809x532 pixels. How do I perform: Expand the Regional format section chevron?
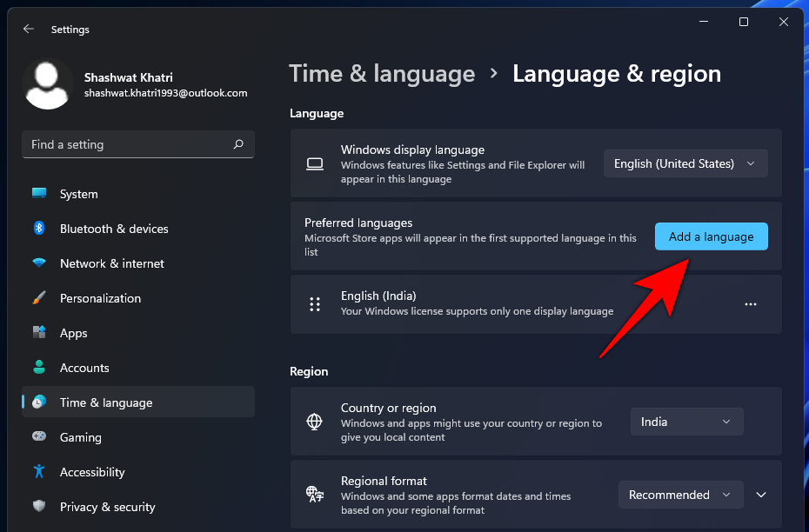click(761, 495)
